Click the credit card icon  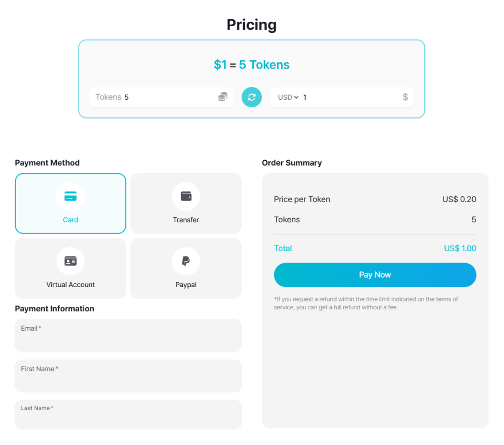71,196
